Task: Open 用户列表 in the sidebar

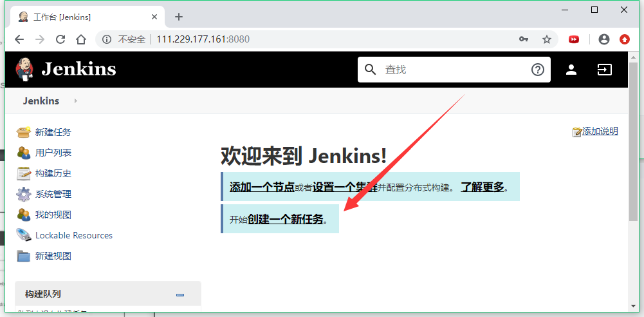Action: point(53,153)
